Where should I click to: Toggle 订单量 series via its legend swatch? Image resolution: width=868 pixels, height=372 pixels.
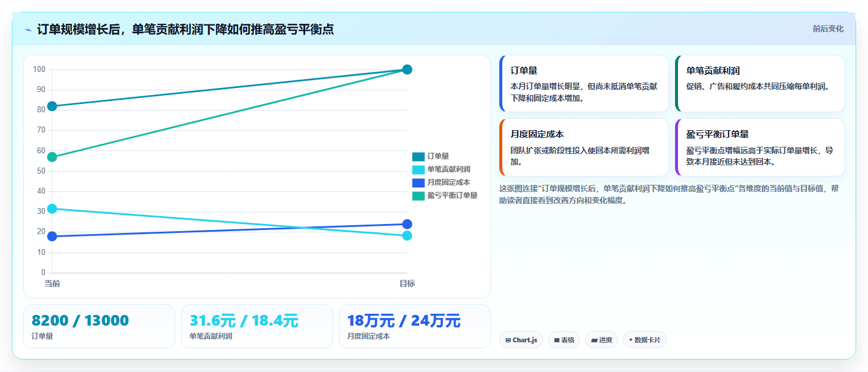[418, 156]
